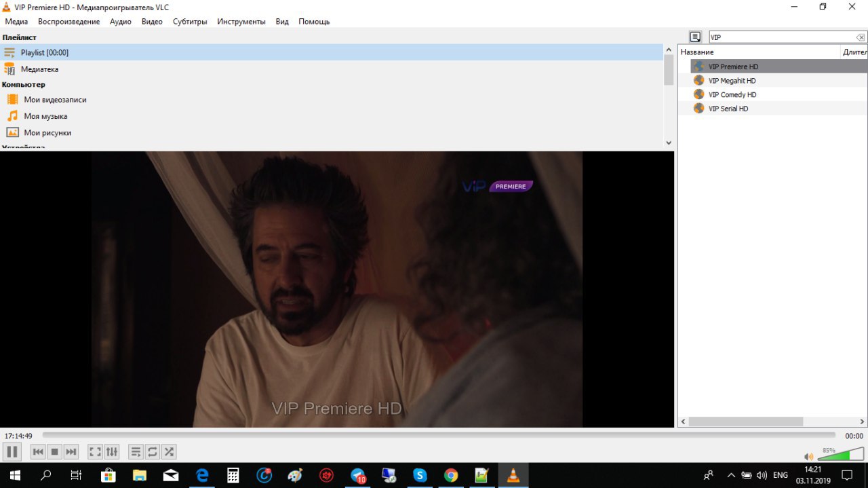Open Task View on taskbar
868x488 pixels.
click(77, 475)
